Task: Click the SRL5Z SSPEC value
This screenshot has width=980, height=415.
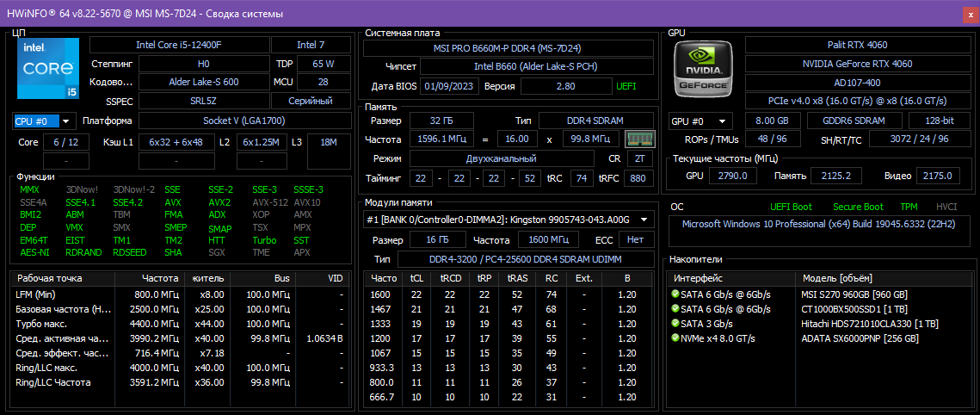Action: coord(203,102)
